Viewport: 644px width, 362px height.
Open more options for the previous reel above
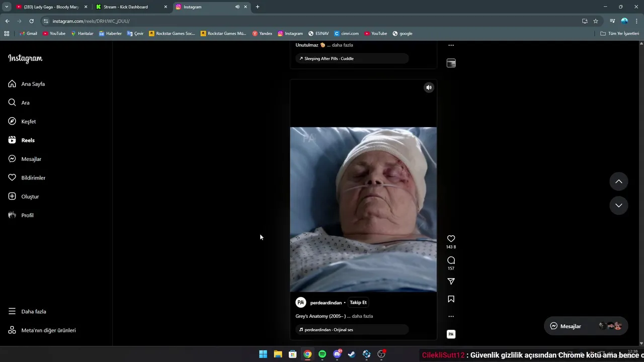[451, 45]
